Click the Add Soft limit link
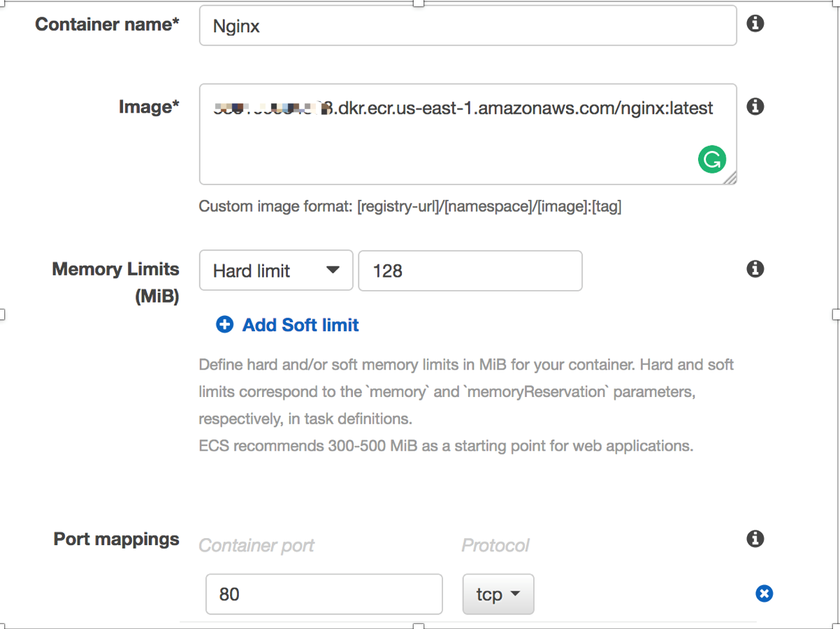Viewport: 840px width, 629px height. pos(300,325)
